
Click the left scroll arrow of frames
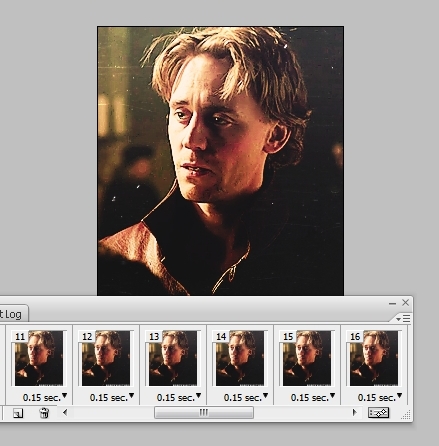click(x=65, y=413)
